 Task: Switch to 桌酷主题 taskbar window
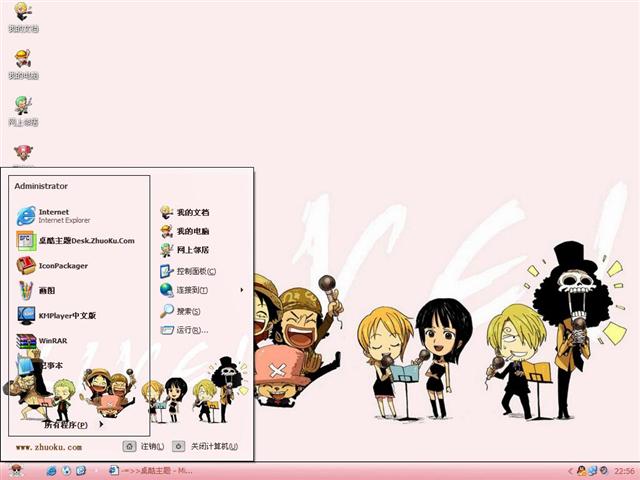click(x=151, y=471)
